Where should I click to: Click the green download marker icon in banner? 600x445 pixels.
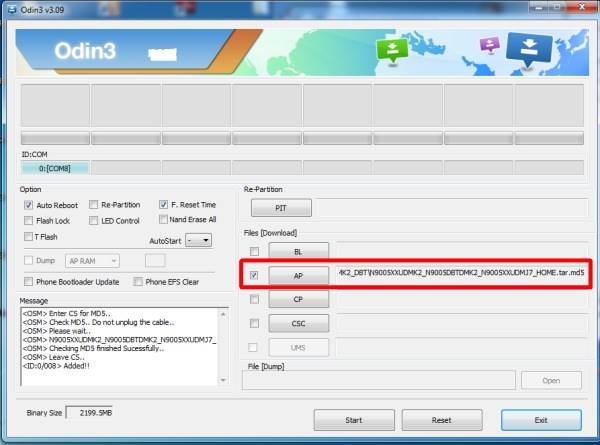[x=392, y=51]
